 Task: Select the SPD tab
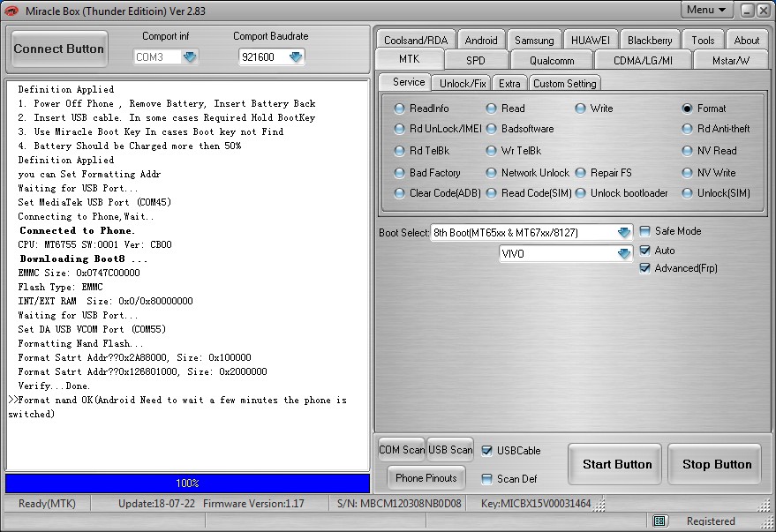[x=476, y=60]
